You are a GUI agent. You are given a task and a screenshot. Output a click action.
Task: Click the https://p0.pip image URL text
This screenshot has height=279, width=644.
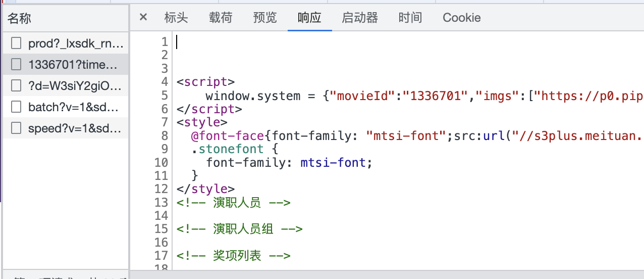[x=589, y=96]
